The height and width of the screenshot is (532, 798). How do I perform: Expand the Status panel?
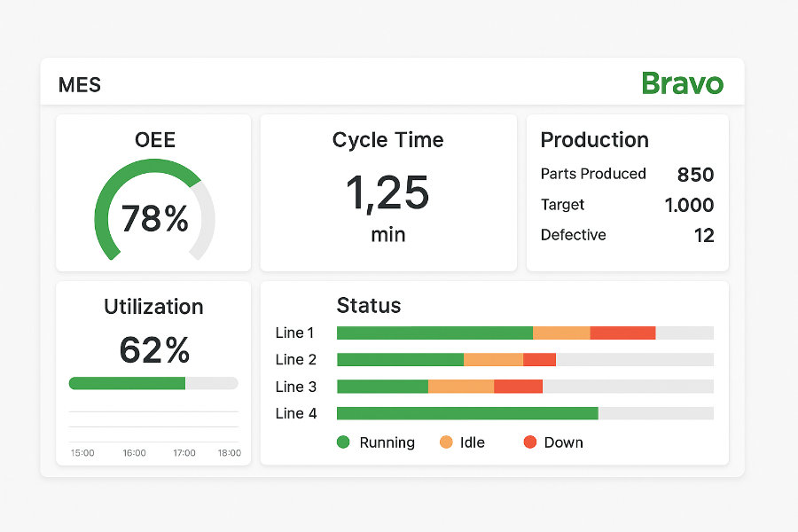point(369,305)
